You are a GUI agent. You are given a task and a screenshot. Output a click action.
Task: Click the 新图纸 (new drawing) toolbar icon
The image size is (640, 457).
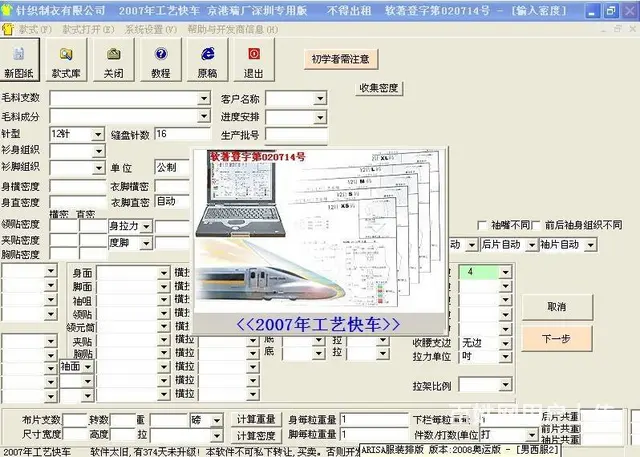coord(18,60)
